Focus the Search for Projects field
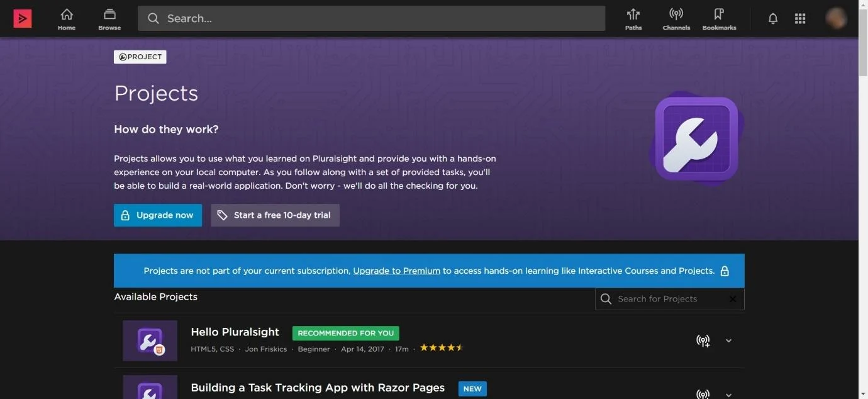Screen dimensions: 868x399 [669, 299]
